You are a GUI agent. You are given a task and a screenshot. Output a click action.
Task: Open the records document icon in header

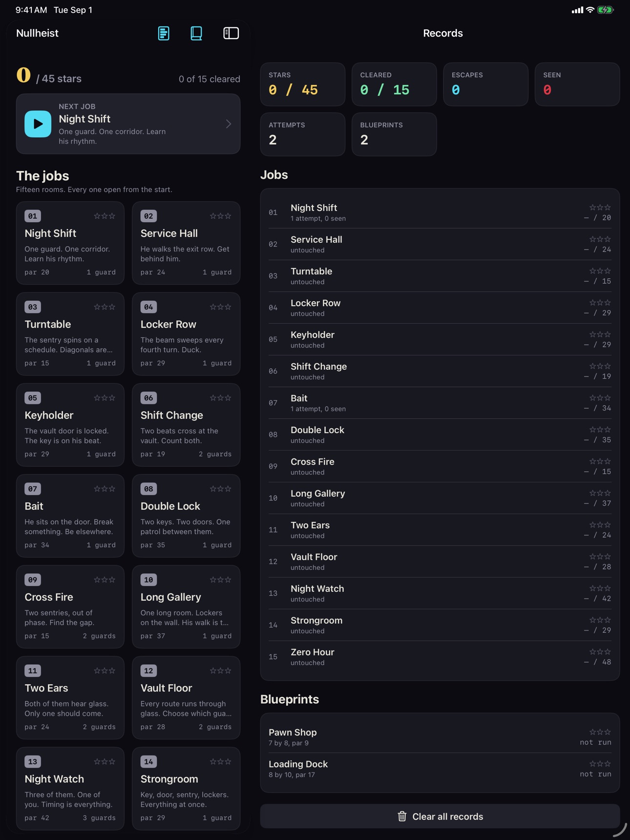click(164, 33)
